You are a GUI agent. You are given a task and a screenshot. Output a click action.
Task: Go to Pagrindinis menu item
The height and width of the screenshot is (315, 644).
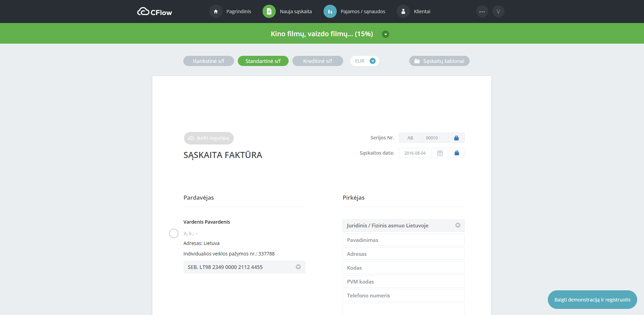(239, 12)
